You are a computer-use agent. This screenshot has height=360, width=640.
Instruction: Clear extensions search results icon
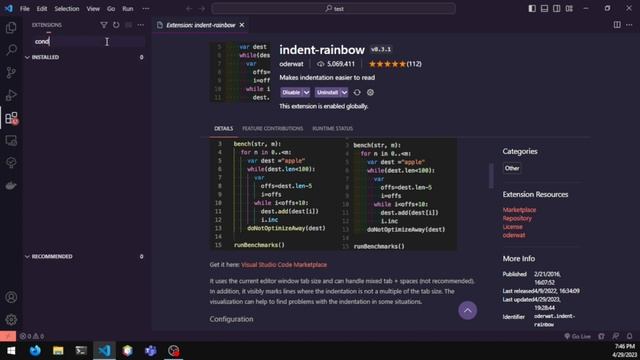tap(128, 25)
